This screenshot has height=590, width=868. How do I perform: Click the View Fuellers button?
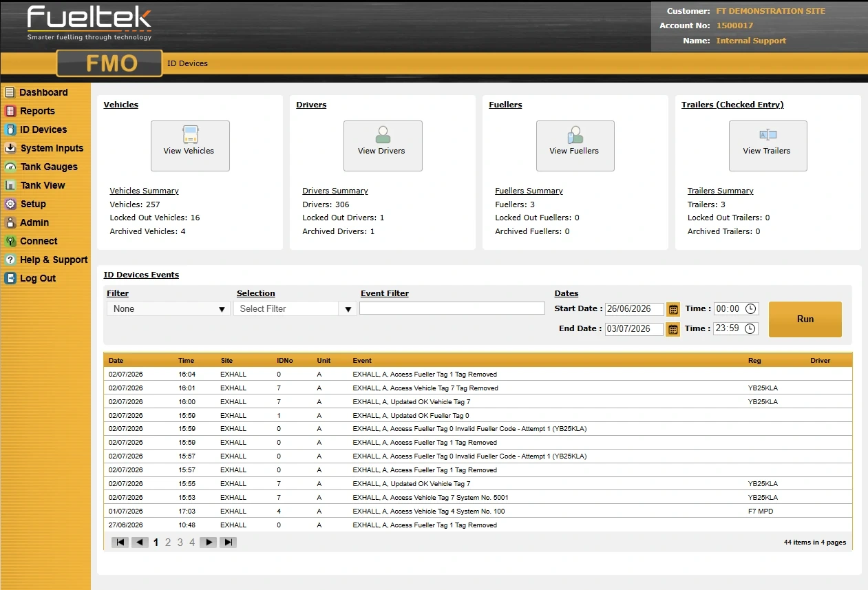click(575, 146)
